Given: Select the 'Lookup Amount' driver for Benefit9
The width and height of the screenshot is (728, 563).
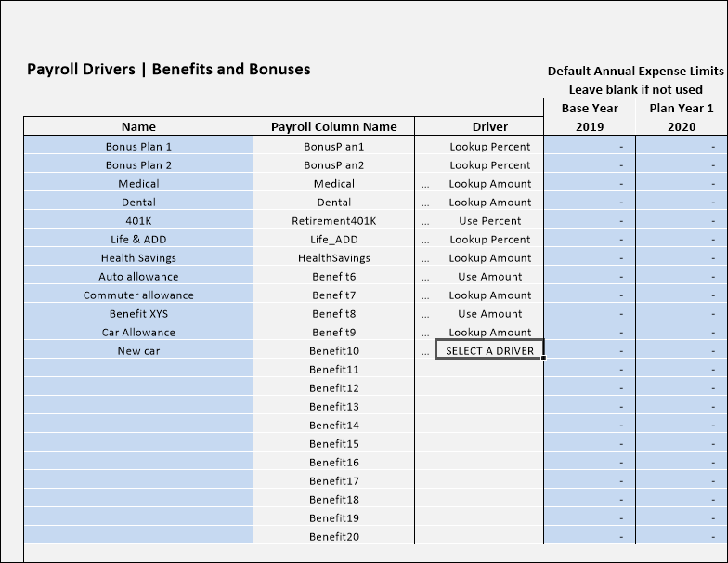Looking at the screenshot, I should (x=489, y=333).
